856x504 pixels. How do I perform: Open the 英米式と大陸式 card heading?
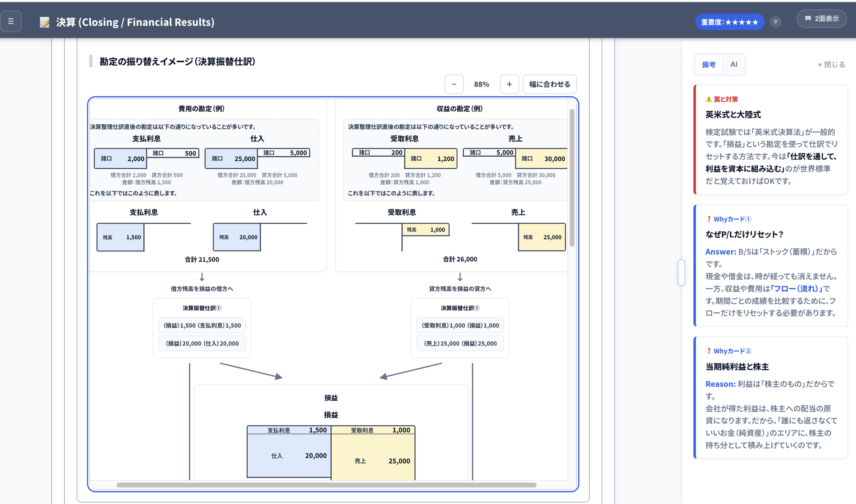tap(733, 115)
